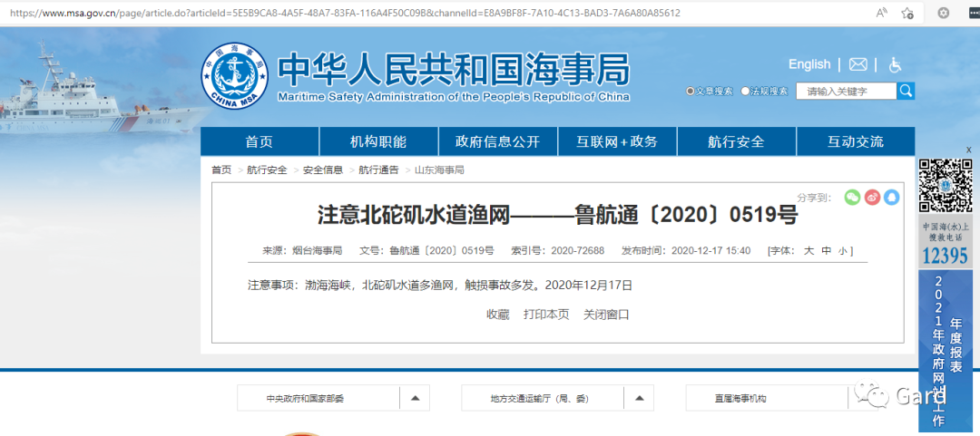Close the floating QR sidebar with x

[x=969, y=150]
